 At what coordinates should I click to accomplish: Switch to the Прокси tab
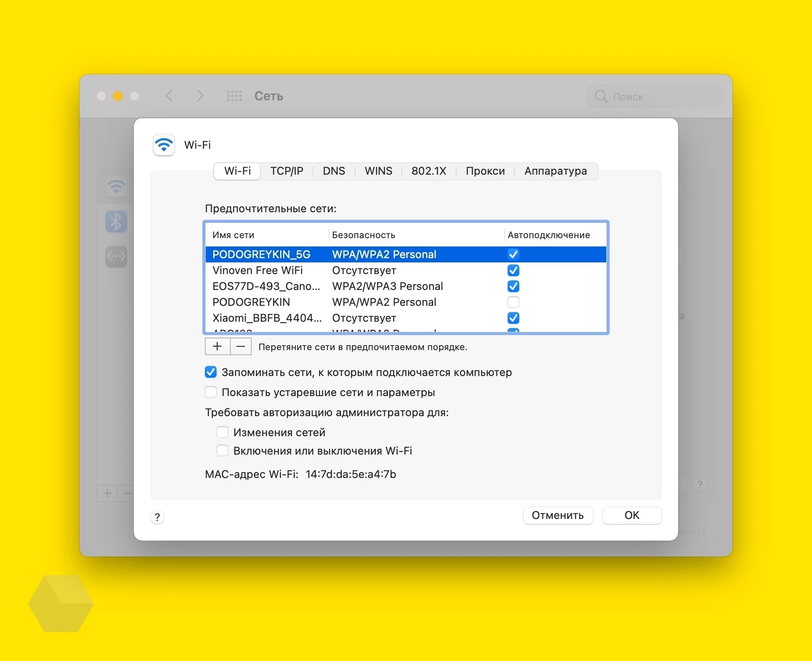(x=485, y=171)
